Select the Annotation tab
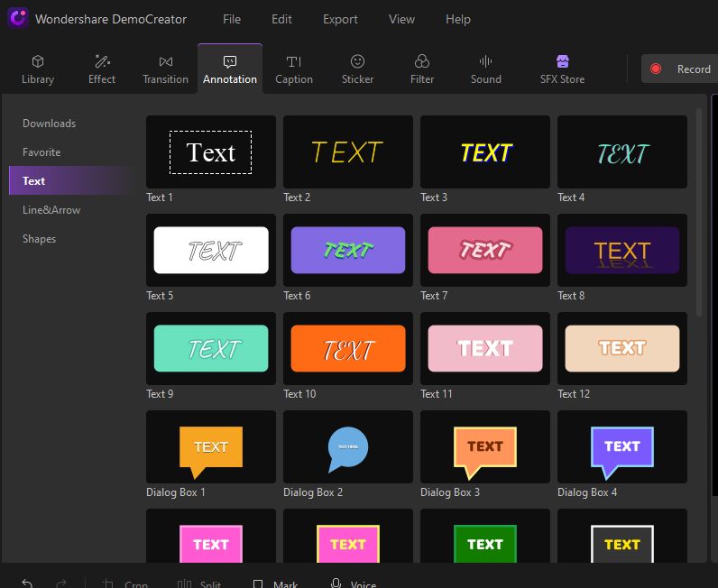 pos(230,69)
